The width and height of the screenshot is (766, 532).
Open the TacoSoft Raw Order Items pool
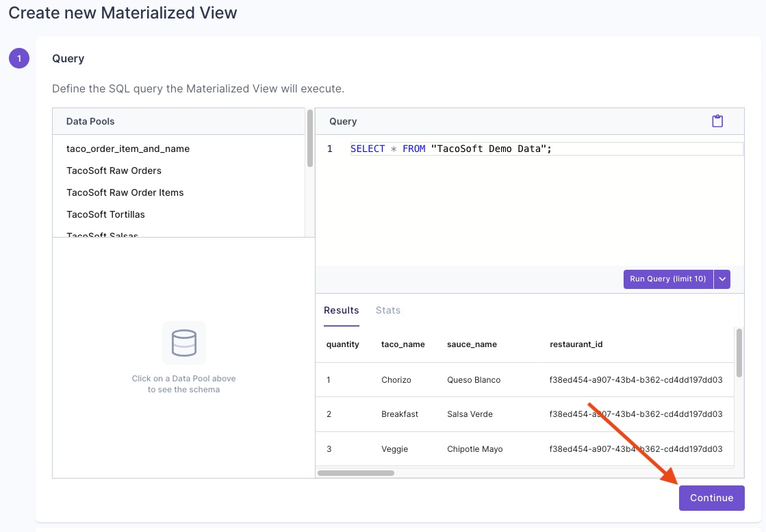click(125, 192)
